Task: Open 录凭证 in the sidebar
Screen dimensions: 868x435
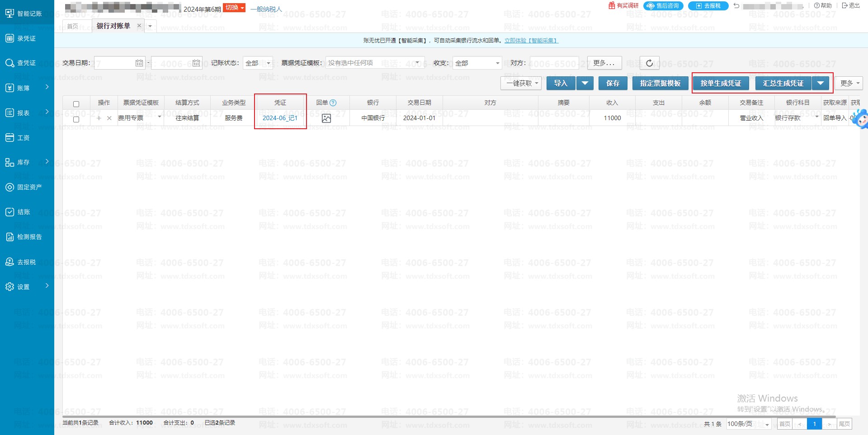Action: click(26, 38)
